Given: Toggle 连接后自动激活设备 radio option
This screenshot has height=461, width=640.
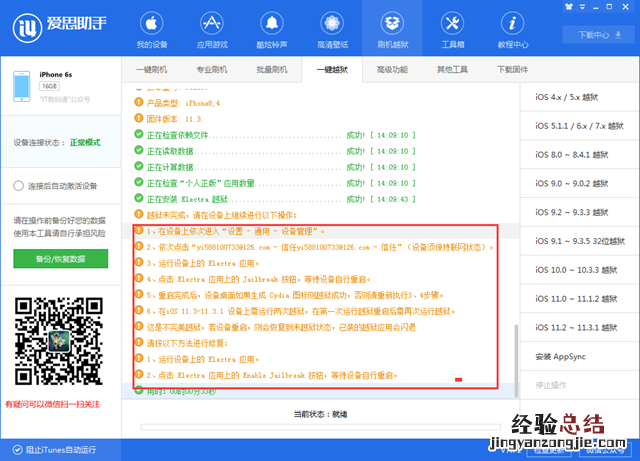Looking at the screenshot, I should (x=18, y=186).
